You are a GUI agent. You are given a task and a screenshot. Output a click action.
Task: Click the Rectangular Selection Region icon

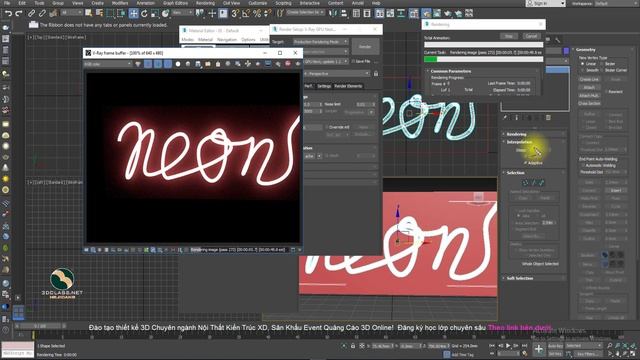pyautogui.click(x=110, y=13)
